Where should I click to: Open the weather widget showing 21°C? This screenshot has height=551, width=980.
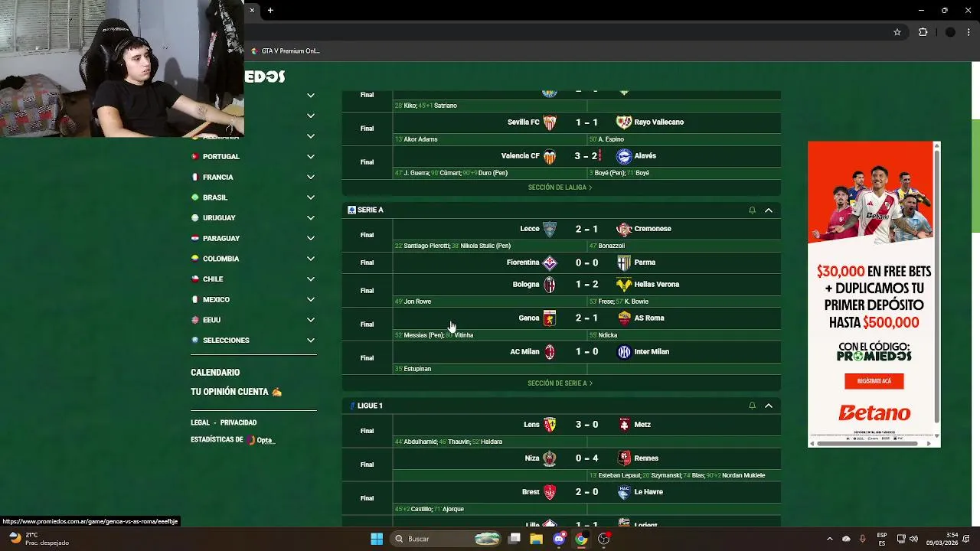point(38,539)
